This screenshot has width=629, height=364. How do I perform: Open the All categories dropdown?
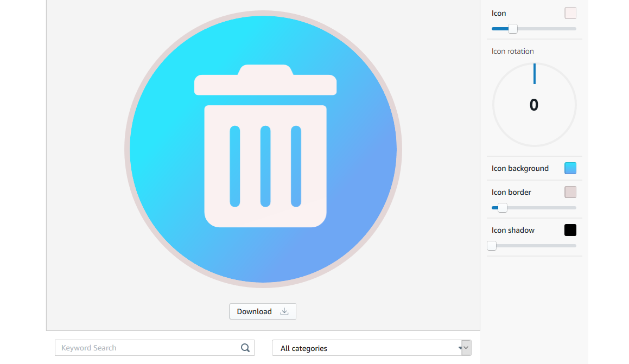pos(372,348)
